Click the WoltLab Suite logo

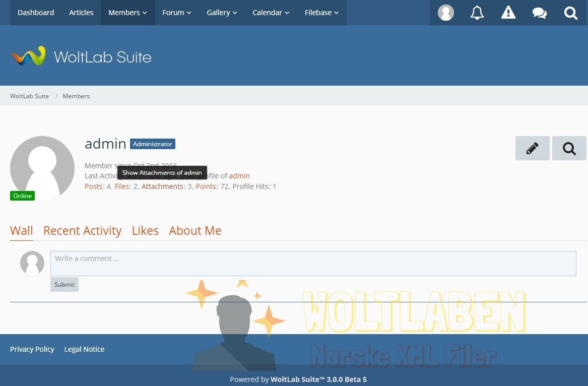click(81, 56)
